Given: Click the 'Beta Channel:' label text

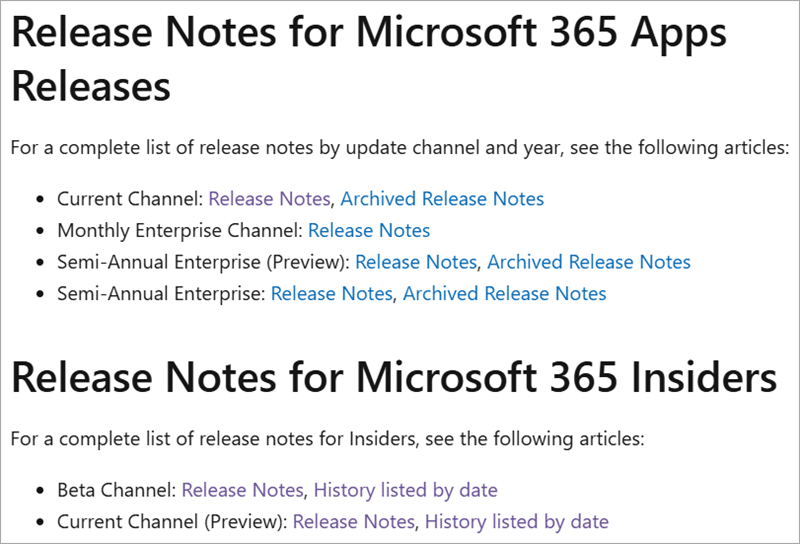Looking at the screenshot, I should (117, 490).
